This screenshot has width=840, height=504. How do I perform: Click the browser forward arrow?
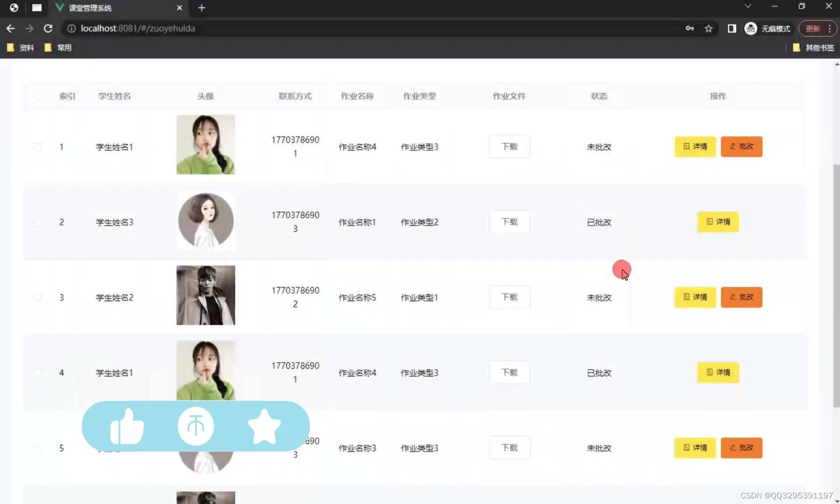pos(29,28)
